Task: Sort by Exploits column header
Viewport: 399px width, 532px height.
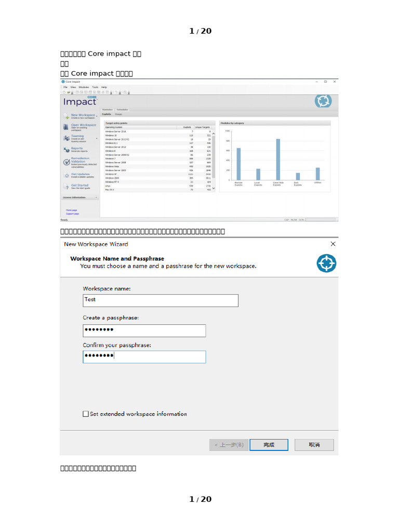Action: pos(184,127)
